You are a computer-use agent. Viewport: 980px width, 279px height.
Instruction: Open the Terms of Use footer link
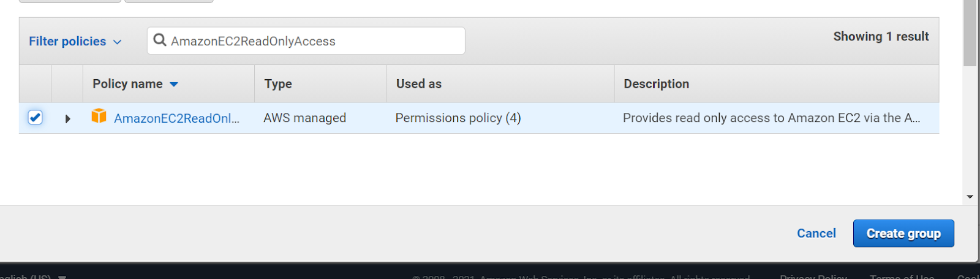[x=902, y=277]
